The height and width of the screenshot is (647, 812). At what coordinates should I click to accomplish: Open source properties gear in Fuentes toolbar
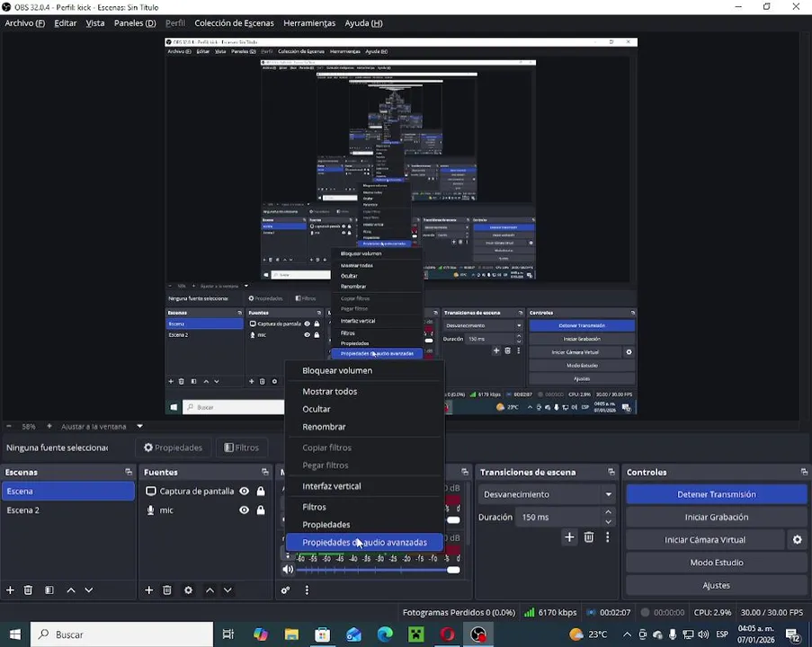[189, 590]
